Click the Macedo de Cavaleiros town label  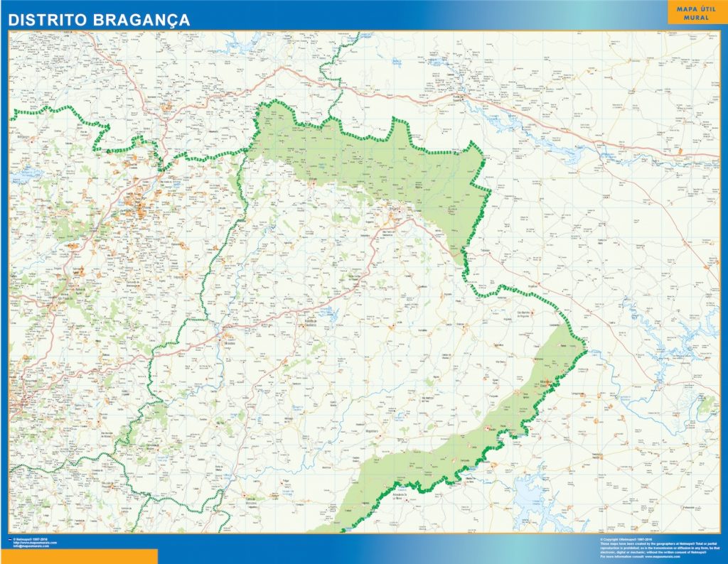click(311, 322)
